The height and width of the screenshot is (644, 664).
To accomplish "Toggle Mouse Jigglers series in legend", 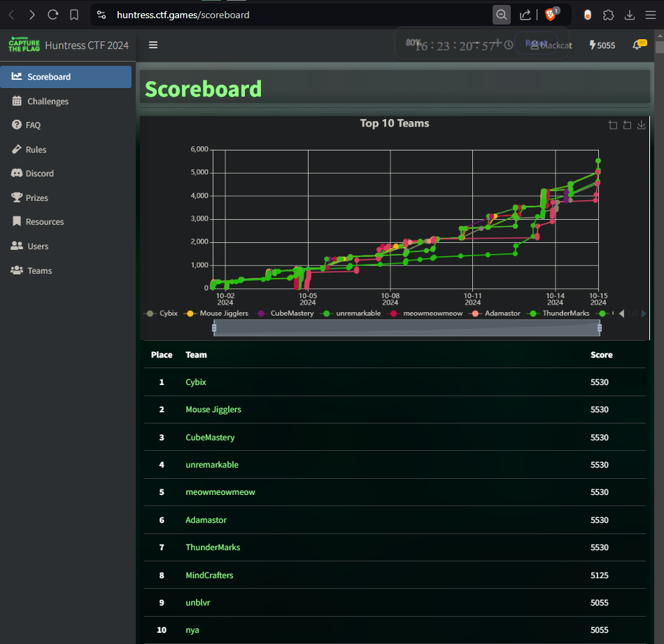I will coord(216,314).
